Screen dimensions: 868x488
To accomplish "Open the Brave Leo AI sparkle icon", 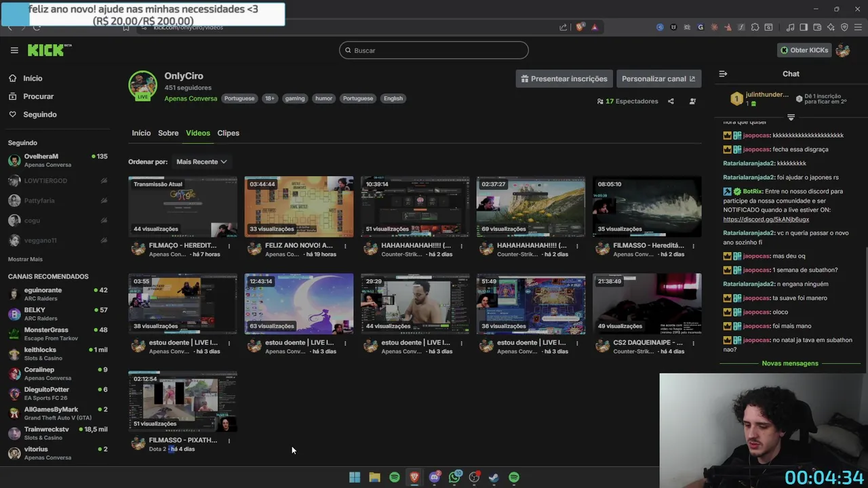I will pos(831,27).
